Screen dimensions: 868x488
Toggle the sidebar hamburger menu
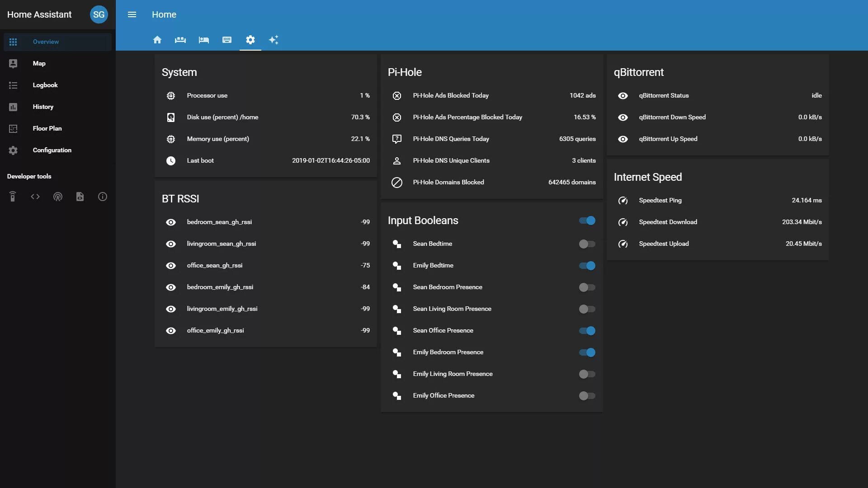pos(132,14)
